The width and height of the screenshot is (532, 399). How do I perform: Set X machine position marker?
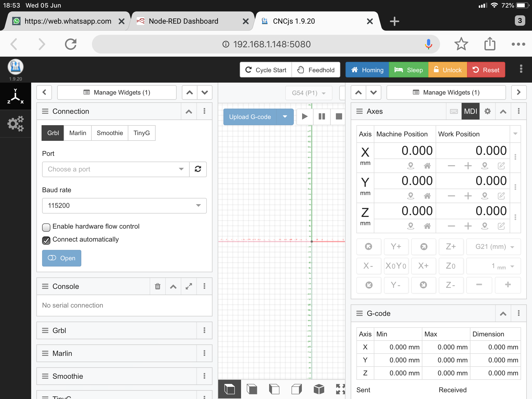point(411,166)
